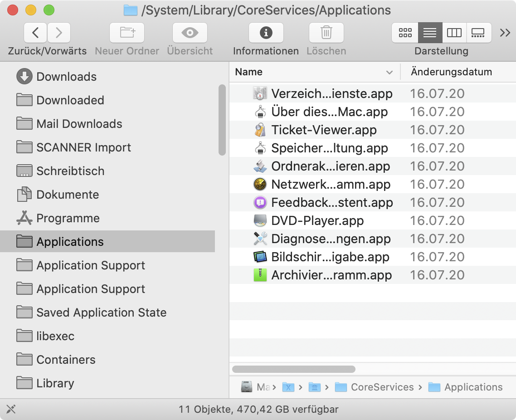Switch to gallery view display mode
The width and height of the screenshot is (516, 420).
click(x=478, y=33)
